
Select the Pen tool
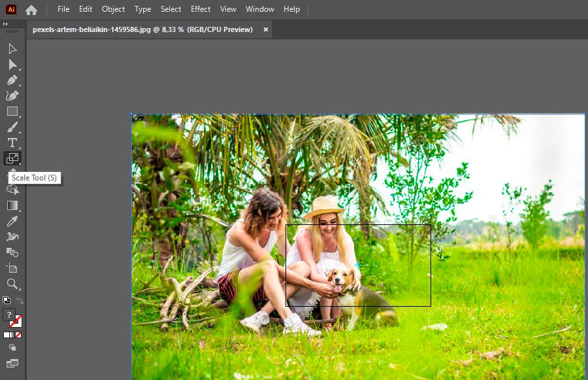[12, 80]
